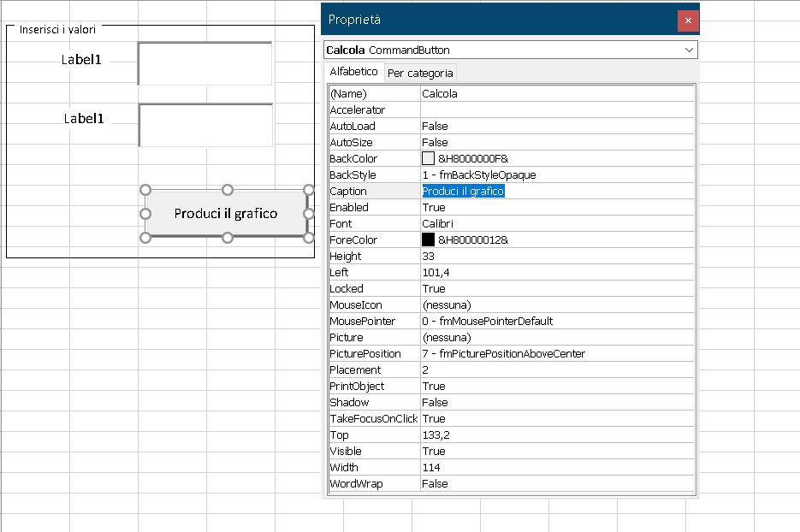Select the Enabled property name cell
This screenshot has width=800, height=532.
coord(375,208)
